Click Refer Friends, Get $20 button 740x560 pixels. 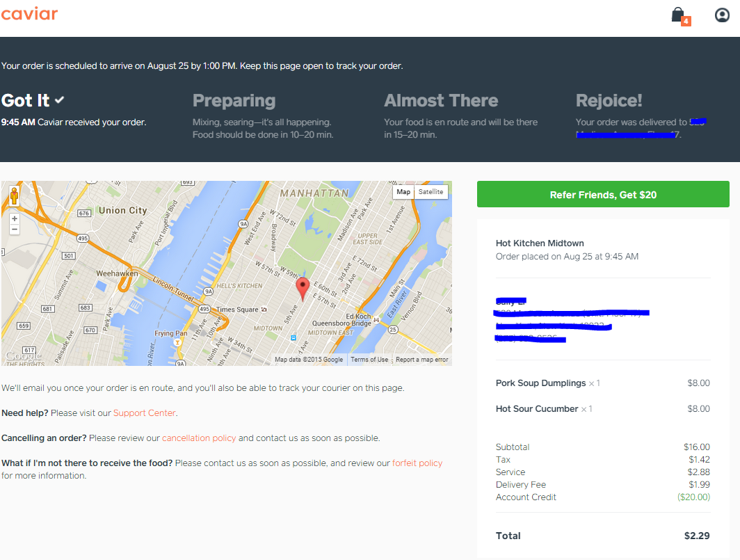coord(603,194)
